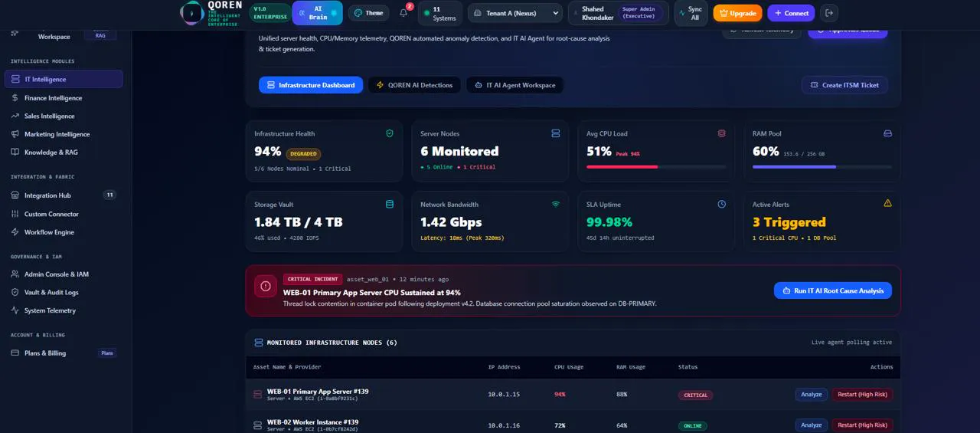This screenshot has height=433, width=980.
Task: Click the Marketing Intelligence megaphone icon
Action: tap(16, 134)
